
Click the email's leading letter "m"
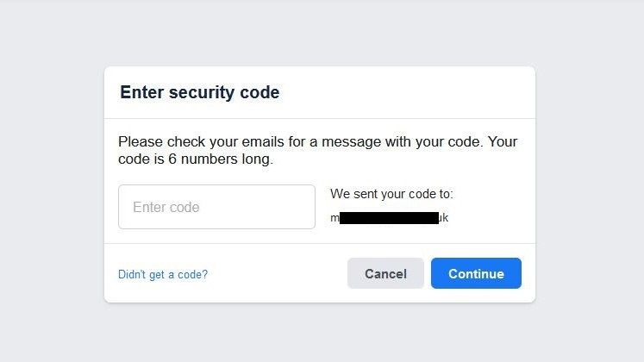pyautogui.click(x=335, y=218)
